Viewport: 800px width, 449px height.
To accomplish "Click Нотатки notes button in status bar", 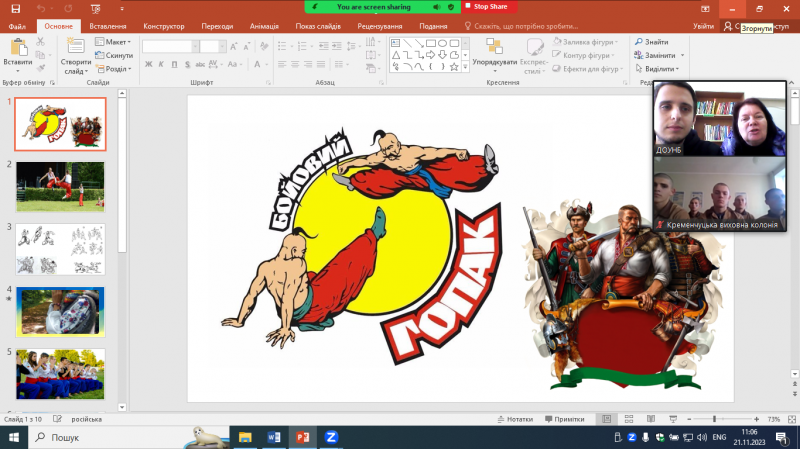I will [515, 419].
